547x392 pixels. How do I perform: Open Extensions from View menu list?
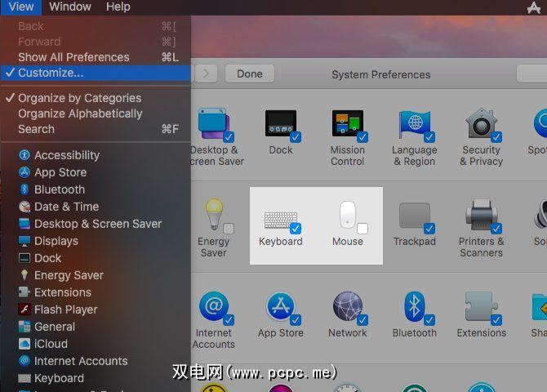point(96,292)
